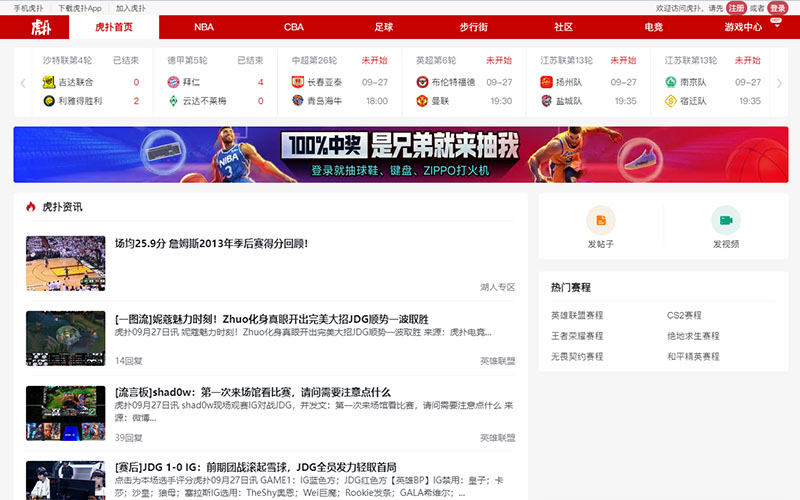The image size is (800, 500).
Task: Click the green 发视频 video icon
Action: (x=726, y=220)
